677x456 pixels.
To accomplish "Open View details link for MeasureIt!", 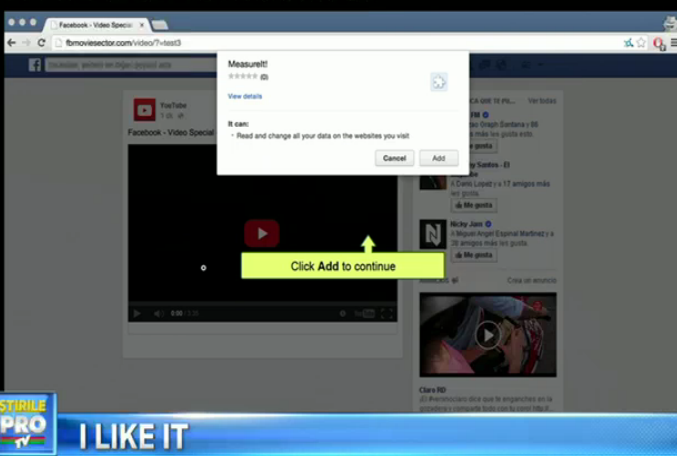I will (245, 97).
